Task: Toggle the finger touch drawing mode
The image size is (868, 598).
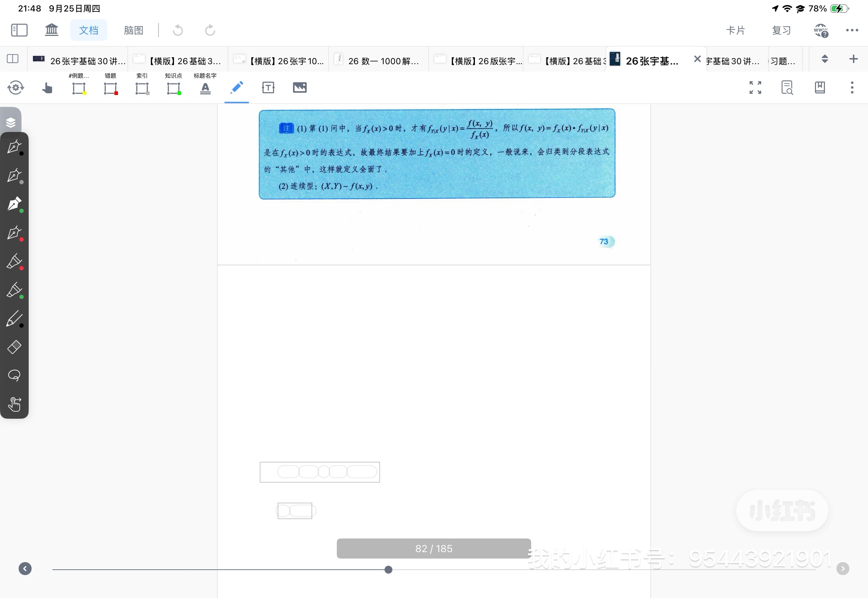Action: [15, 404]
